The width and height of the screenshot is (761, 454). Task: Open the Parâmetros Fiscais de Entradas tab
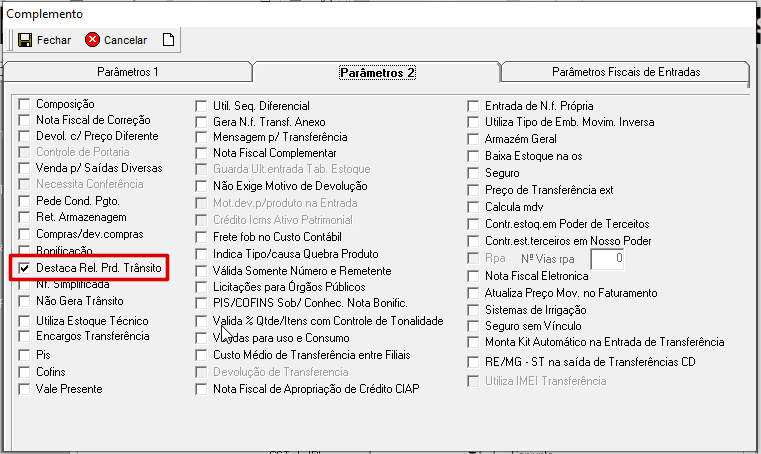coord(626,72)
